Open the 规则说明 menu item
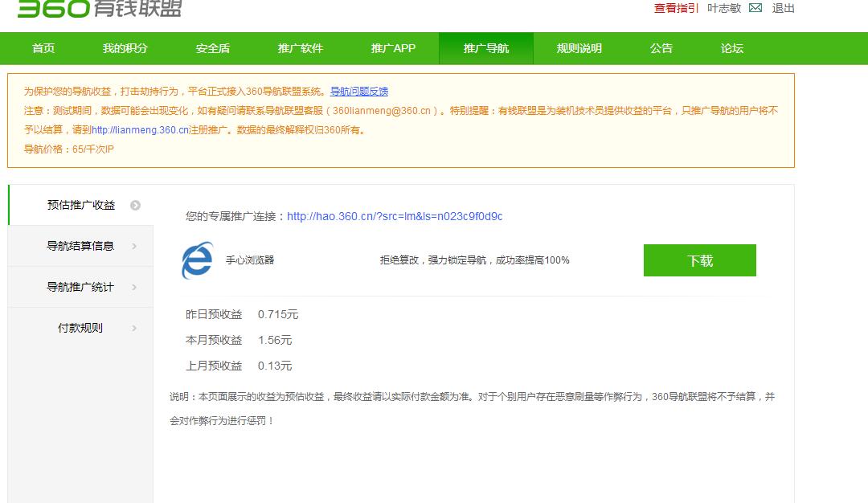The width and height of the screenshot is (868, 503). click(579, 49)
